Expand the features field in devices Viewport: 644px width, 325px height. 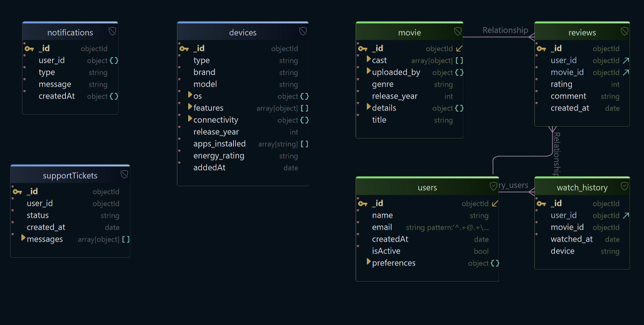coord(190,107)
